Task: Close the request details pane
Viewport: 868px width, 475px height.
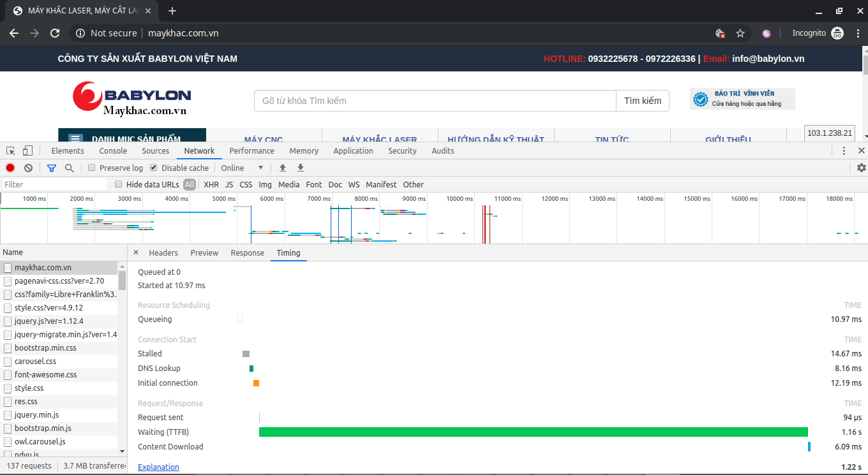Action: (136, 253)
